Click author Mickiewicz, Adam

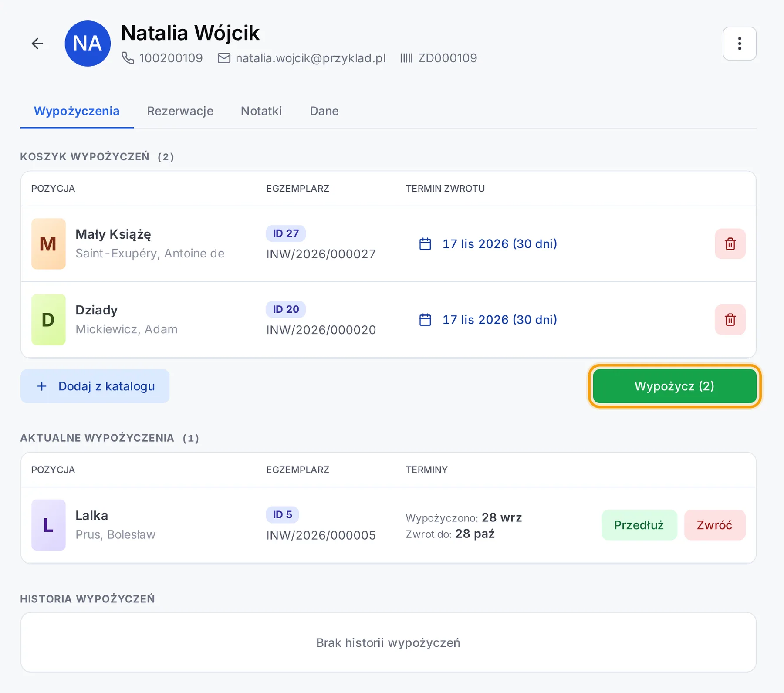coord(127,329)
